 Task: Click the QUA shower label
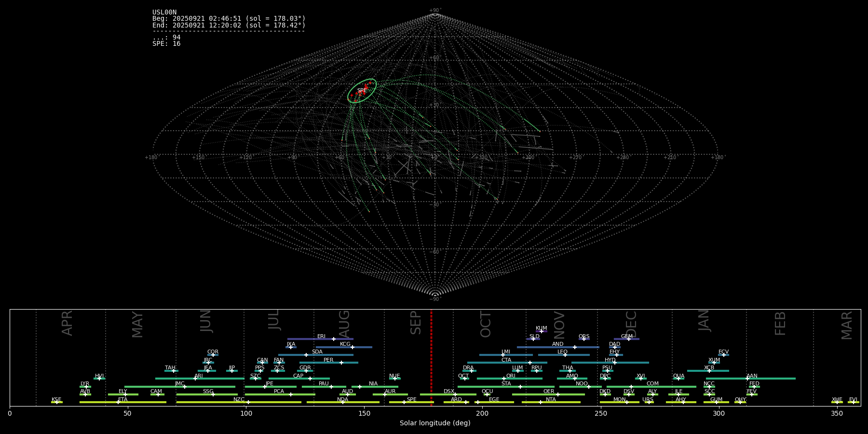pyautogui.click(x=678, y=376)
